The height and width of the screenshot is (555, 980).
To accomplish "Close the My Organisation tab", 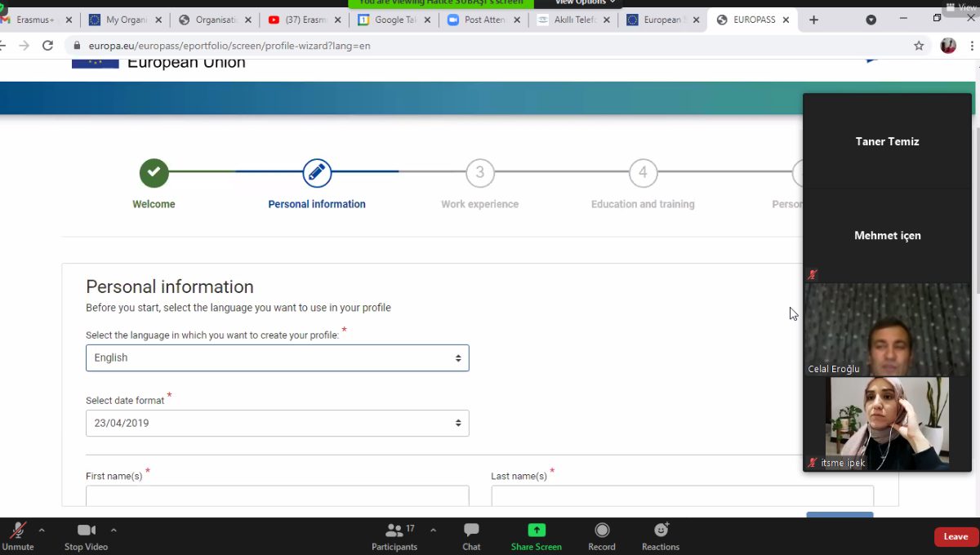I will [158, 20].
